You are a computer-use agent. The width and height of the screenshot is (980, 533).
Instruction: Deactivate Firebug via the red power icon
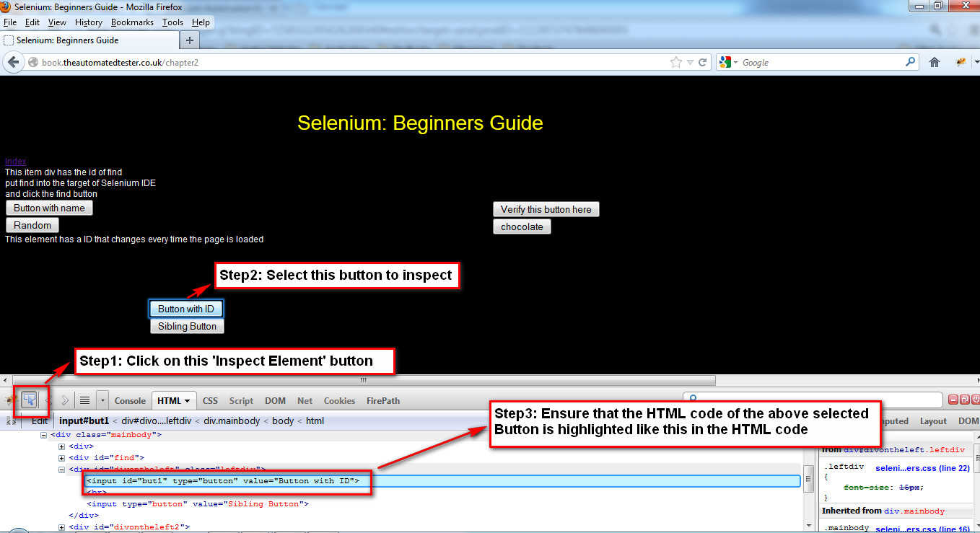pos(976,400)
